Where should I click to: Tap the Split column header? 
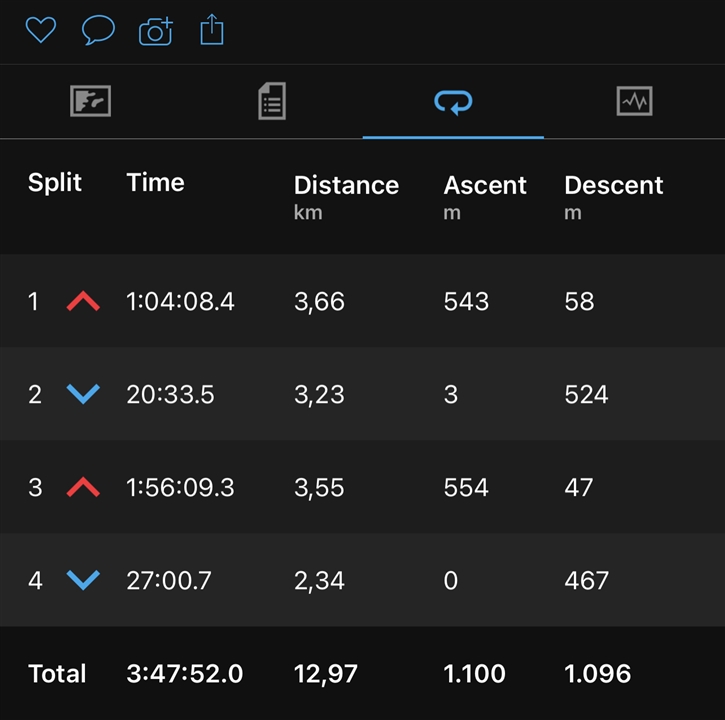click(x=55, y=182)
